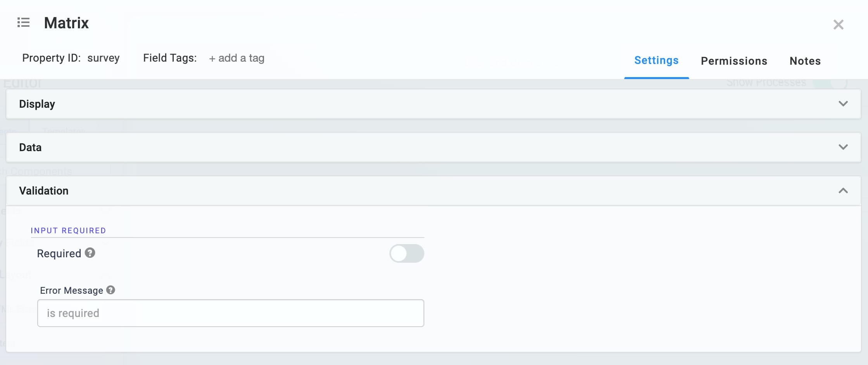868x365 pixels.
Task: Click the Display section header
Action: 433,104
